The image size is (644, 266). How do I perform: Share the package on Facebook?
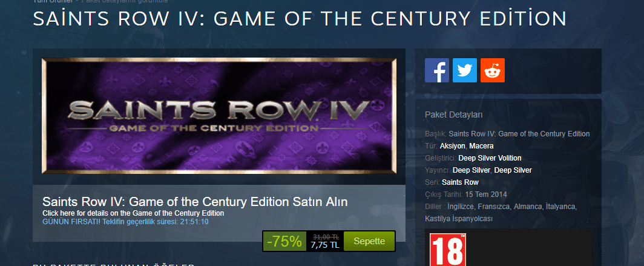tap(436, 70)
